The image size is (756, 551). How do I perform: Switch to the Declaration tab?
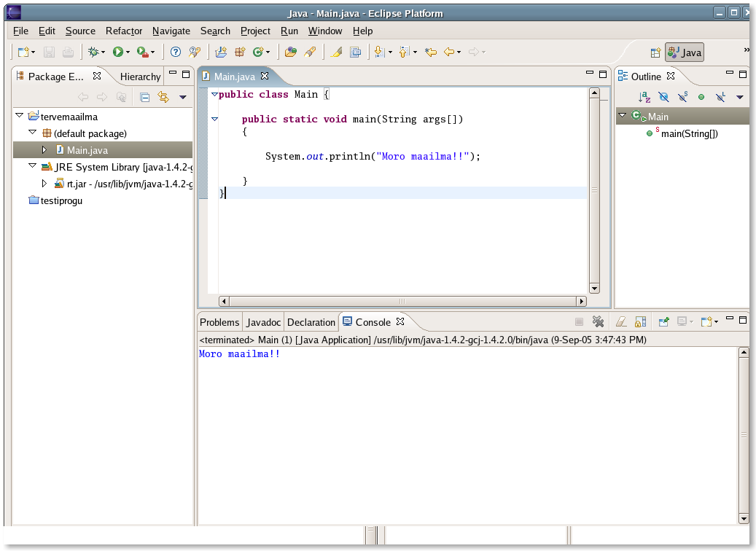311,322
